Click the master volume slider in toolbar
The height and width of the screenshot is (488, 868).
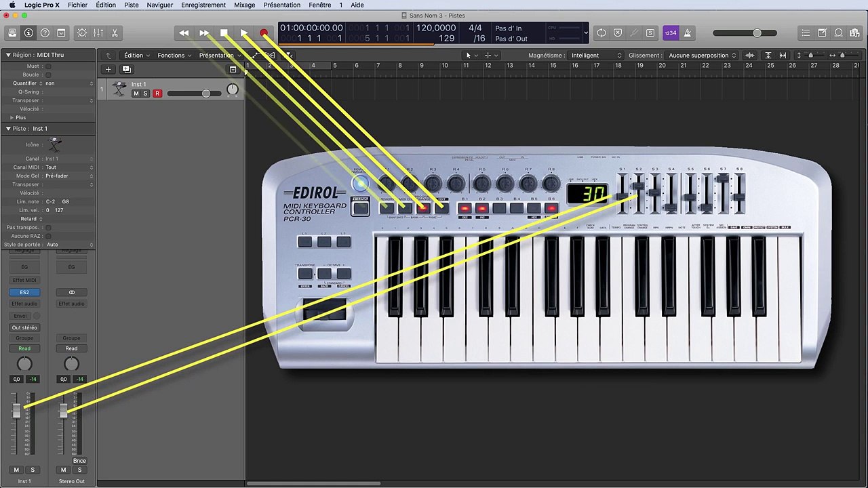(746, 33)
